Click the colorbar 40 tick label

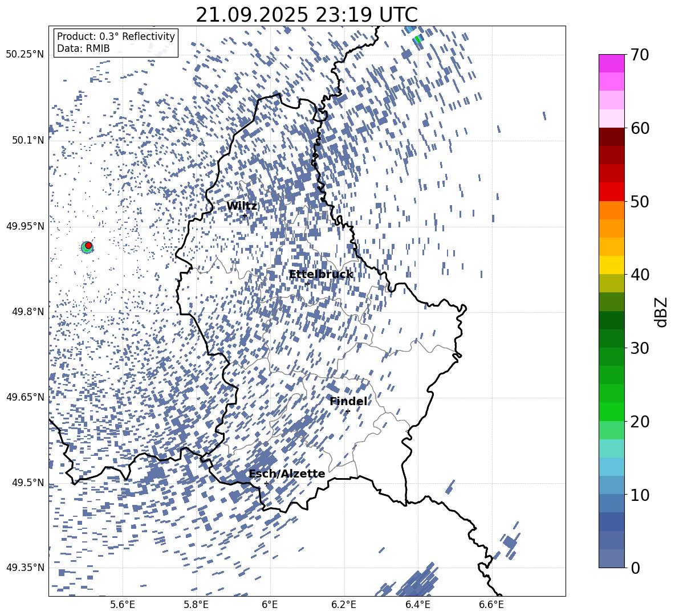640,275
